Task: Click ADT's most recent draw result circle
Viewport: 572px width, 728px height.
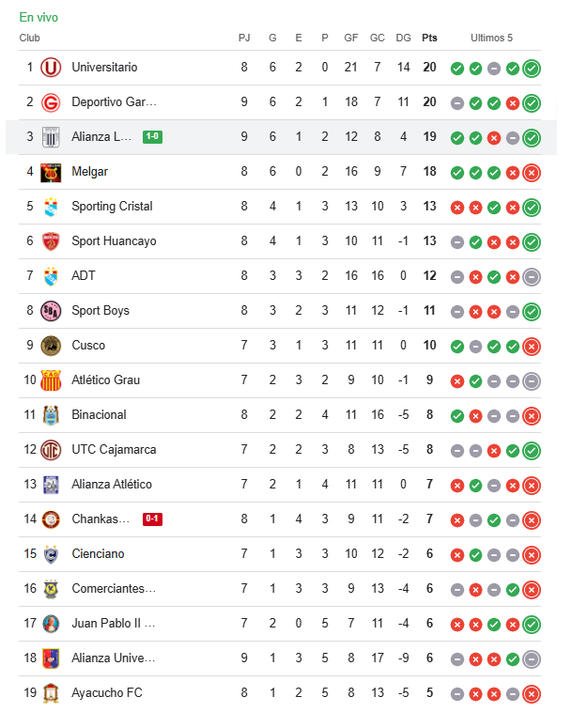Action: tap(532, 276)
